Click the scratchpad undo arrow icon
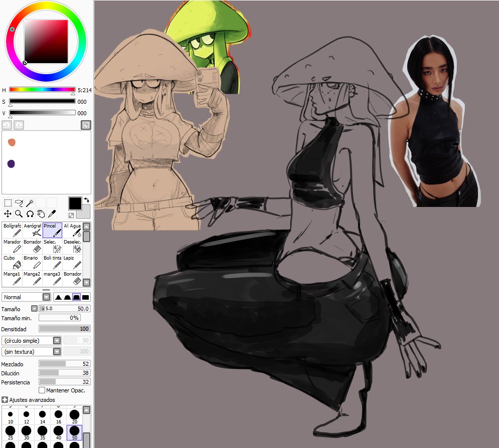The height and width of the screenshot is (448, 499). click(7, 125)
